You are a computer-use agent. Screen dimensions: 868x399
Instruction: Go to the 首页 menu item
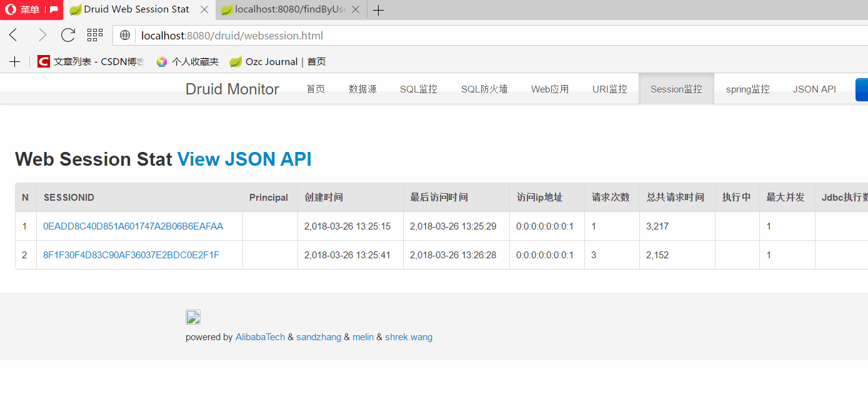click(316, 89)
